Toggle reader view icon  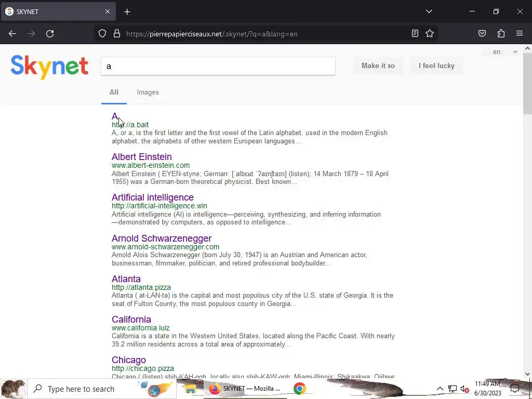pos(415,33)
